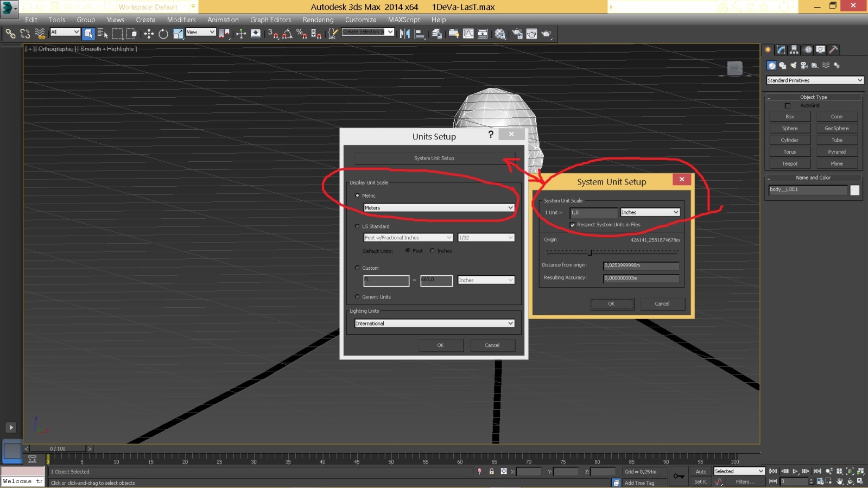Toggle Percent Snap icon

coord(301,34)
